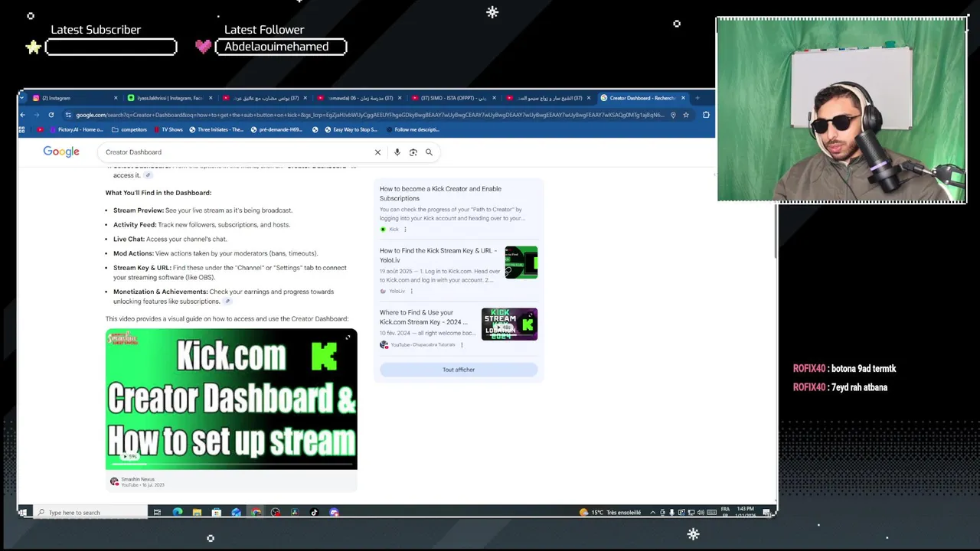Open the Windows Start menu
Image resolution: width=980 pixels, height=551 pixels.
[x=23, y=512]
